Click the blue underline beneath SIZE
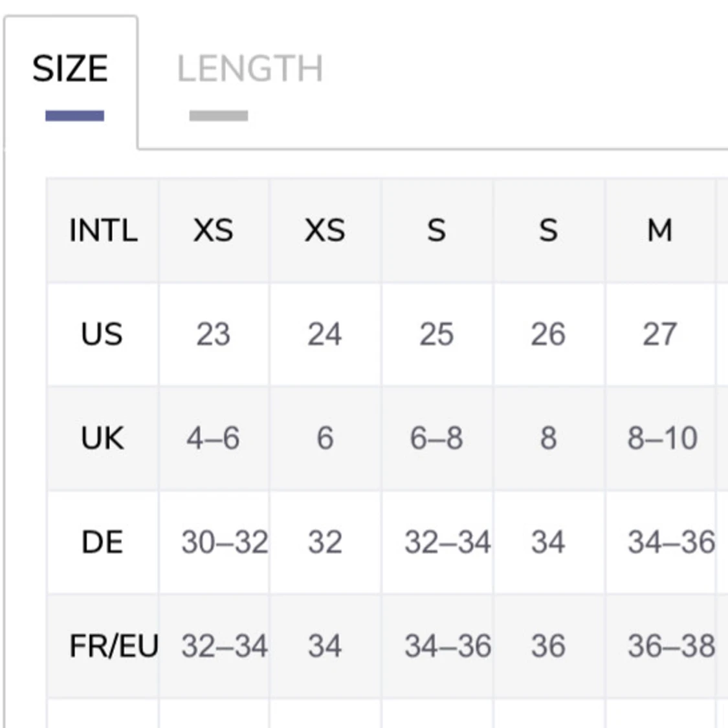This screenshot has width=728, height=728. (75, 116)
